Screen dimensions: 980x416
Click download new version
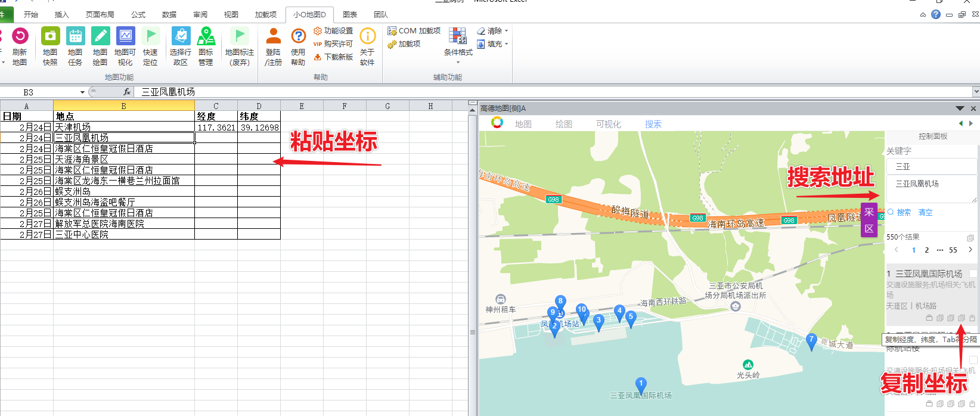[333, 57]
